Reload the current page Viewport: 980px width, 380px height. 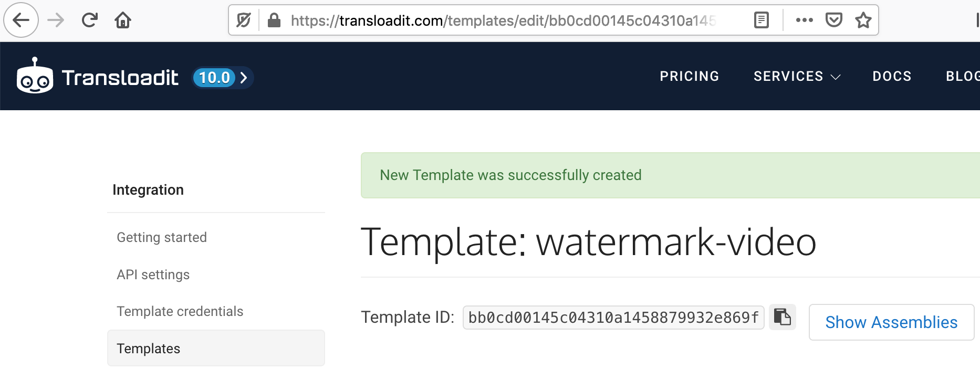coord(90,20)
